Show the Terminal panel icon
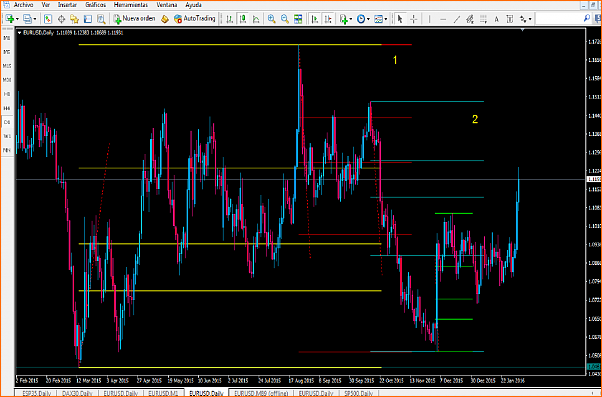 coord(88,19)
